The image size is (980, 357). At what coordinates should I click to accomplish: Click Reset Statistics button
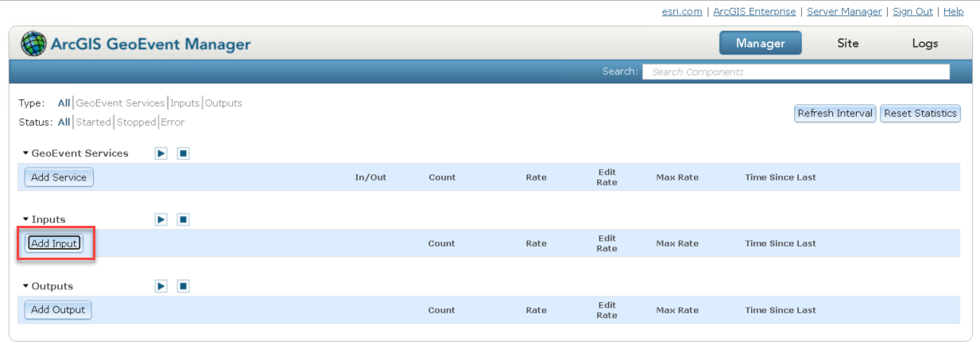pyautogui.click(x=920, y=113)
